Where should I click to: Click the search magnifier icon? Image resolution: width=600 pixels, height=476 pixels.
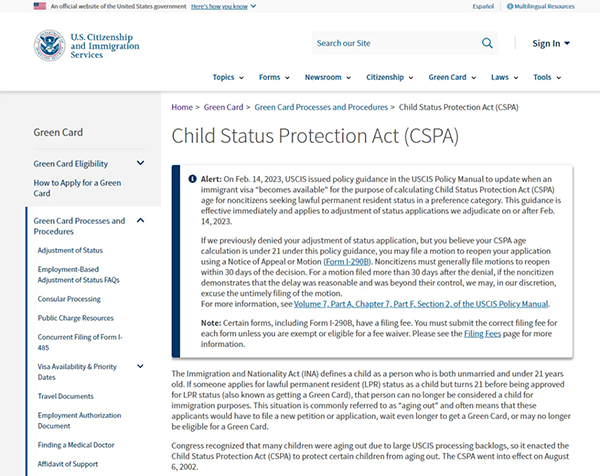487,43
